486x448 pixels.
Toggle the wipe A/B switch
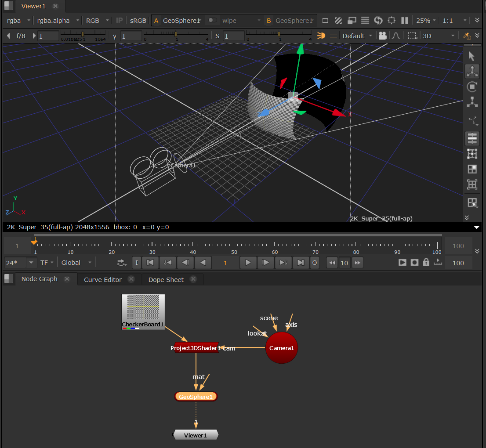click(212, 20)
